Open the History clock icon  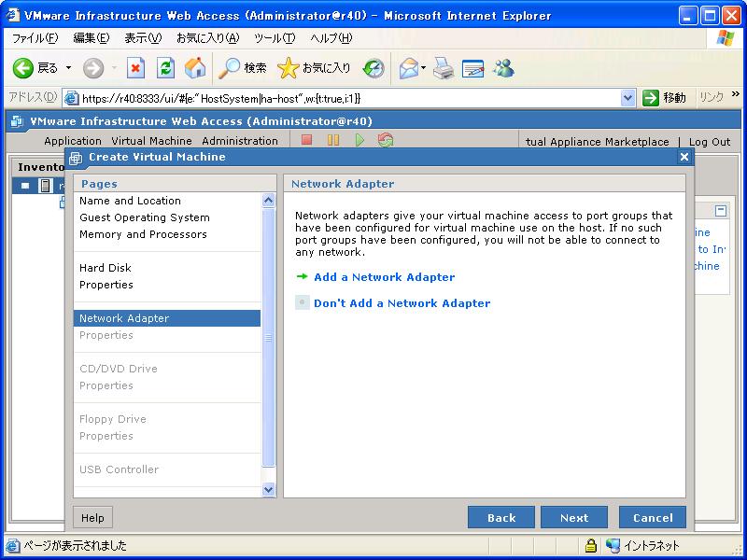coord(373,68)
